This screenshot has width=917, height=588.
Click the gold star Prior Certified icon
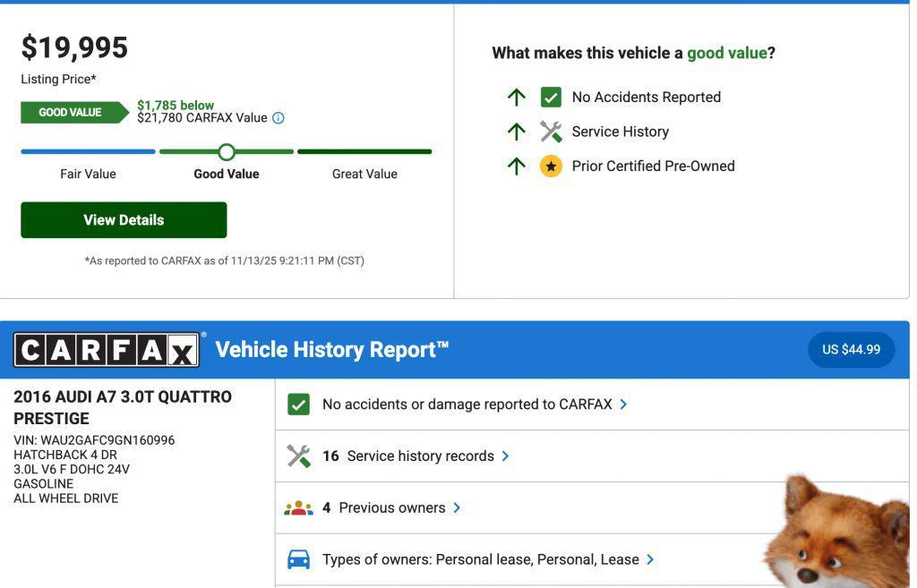click(551, 166)
